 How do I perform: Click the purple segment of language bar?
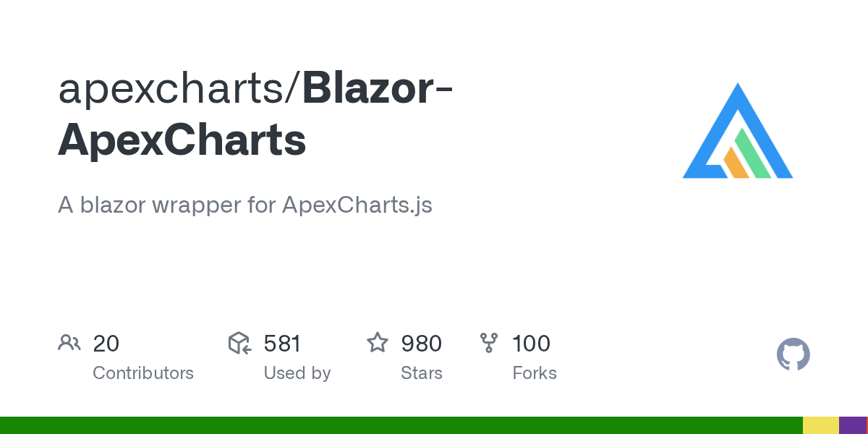851,425
